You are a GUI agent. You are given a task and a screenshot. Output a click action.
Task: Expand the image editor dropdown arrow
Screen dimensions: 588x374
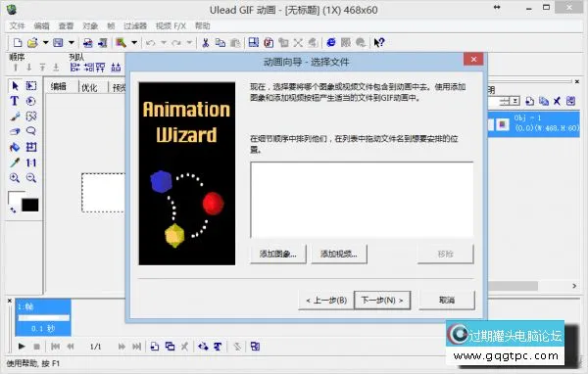pyautogui.click(x=134, y=43)
